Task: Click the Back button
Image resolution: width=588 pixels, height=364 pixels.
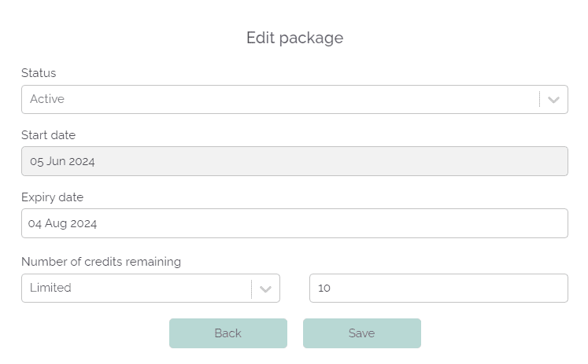Action: pos(227,333)
